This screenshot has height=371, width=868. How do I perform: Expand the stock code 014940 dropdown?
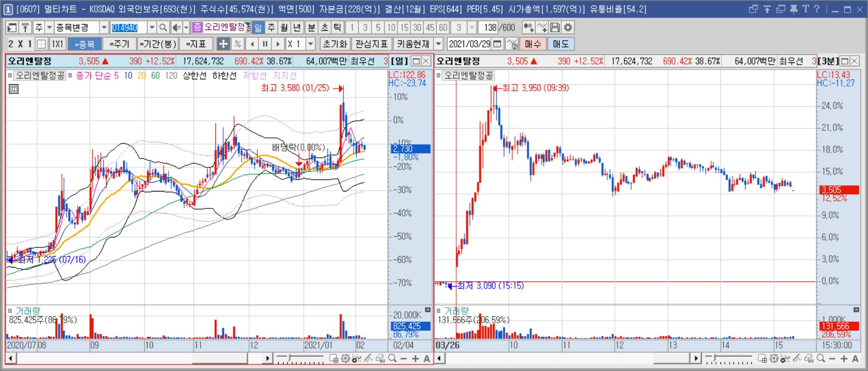click(x=152, y=27)
